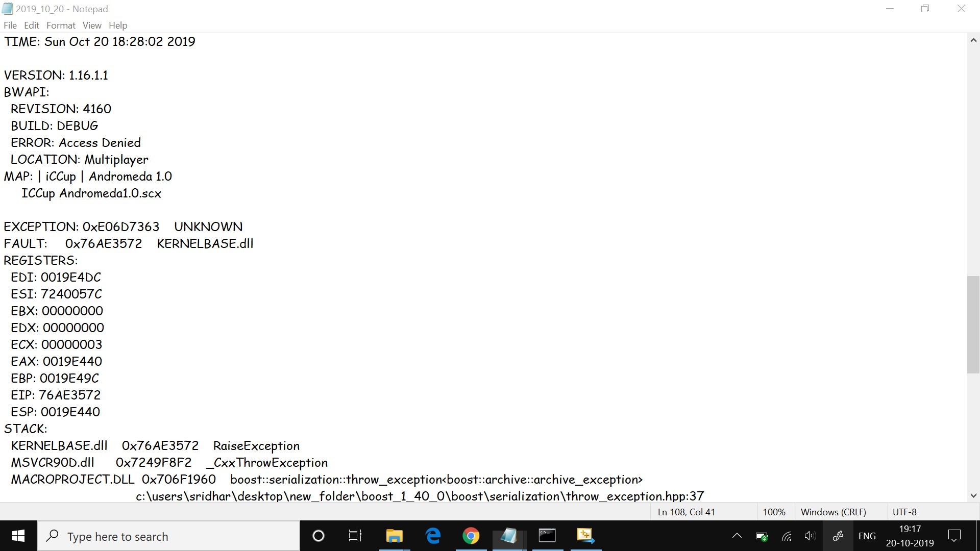Click the Start button
The image size is (980, 551).
point(17,536)
